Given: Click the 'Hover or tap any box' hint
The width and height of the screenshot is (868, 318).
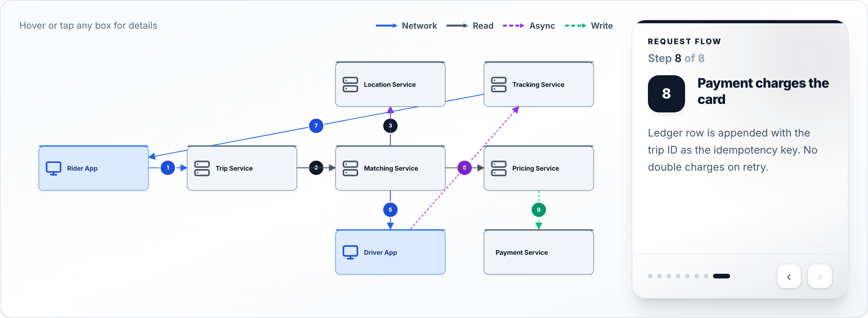Looking at the screenshot, I should 88,26.
